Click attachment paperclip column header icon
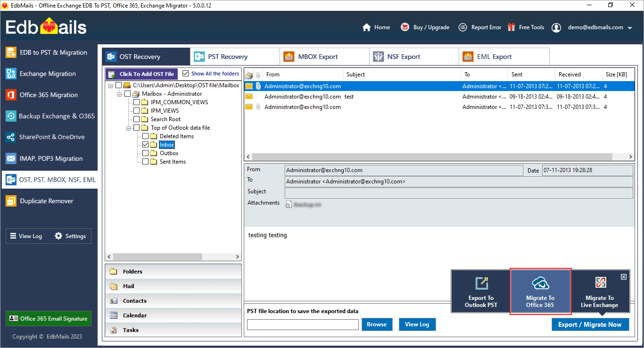The image size is (644, 348). pyautogui.click(x=258, y=75)
